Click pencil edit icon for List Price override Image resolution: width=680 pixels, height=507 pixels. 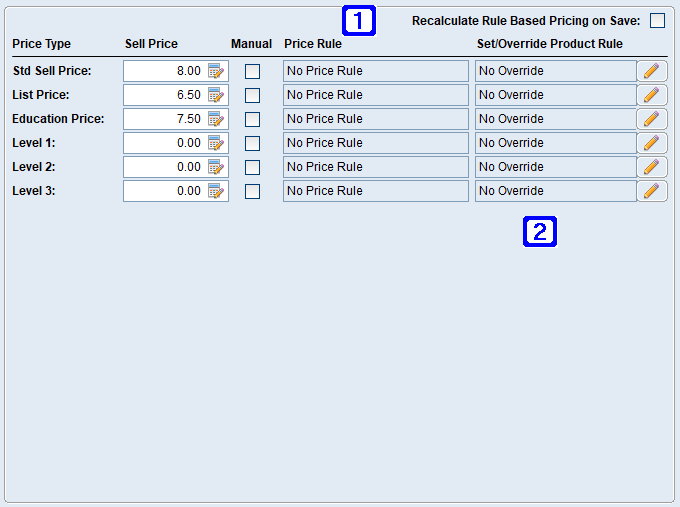(x=651, y=95)
